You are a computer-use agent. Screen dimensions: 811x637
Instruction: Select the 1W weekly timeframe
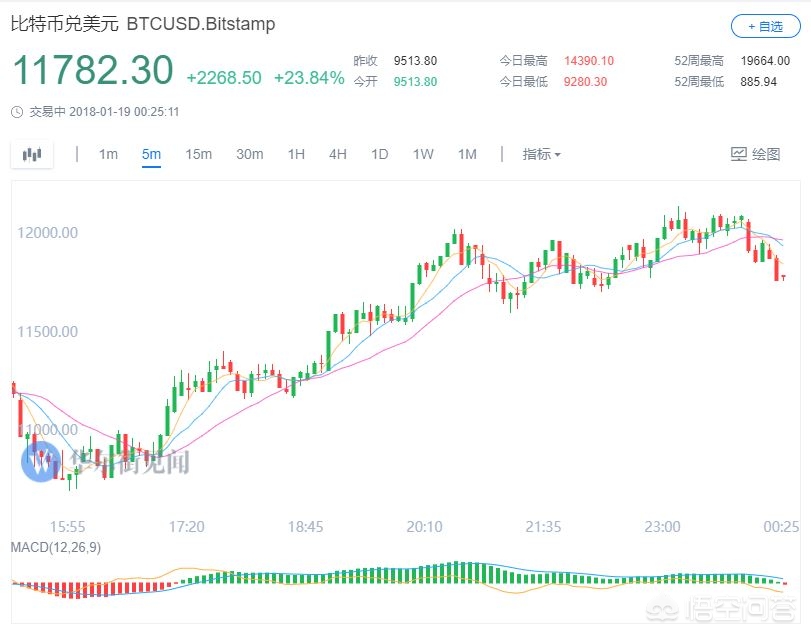coord(423,154)
